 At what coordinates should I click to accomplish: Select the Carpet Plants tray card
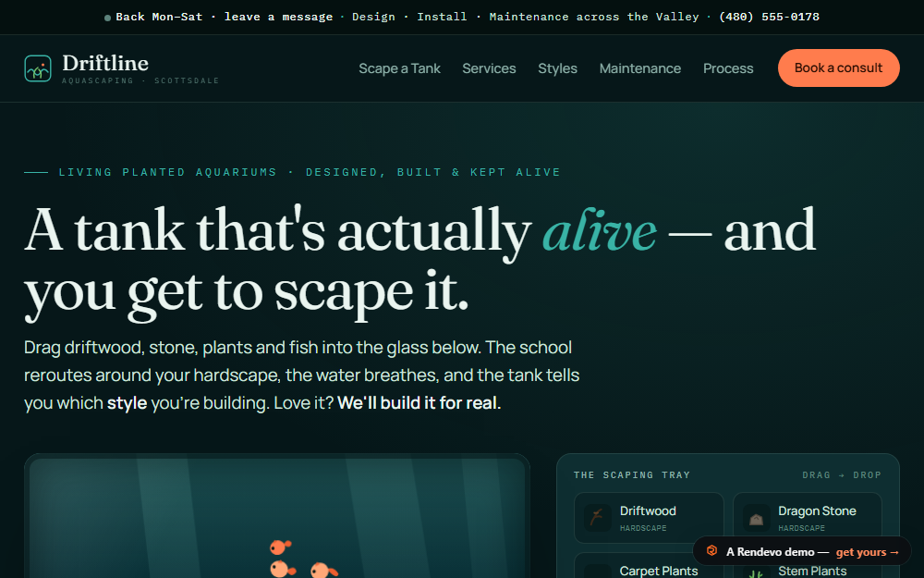coord(649,565)
